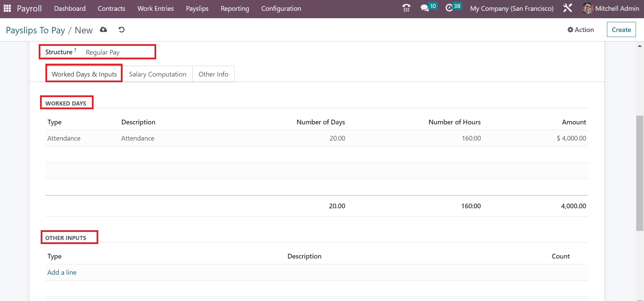Click Add a line under Other Inputs
This screenshot has width=644, height=301.
62,272
